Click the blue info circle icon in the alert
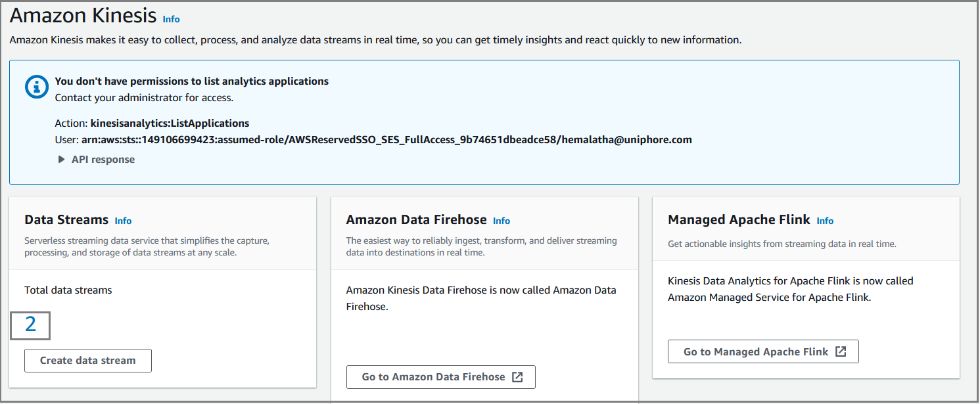 pos(37,87)
